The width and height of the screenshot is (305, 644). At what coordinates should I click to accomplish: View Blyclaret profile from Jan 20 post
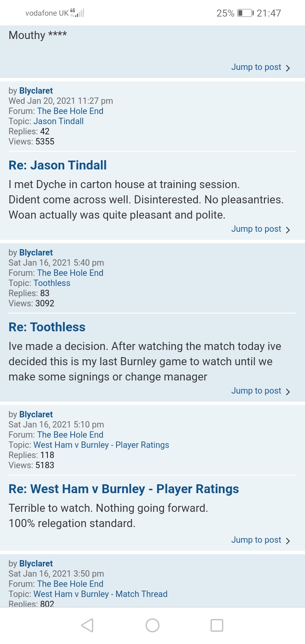tap(36, 91)
